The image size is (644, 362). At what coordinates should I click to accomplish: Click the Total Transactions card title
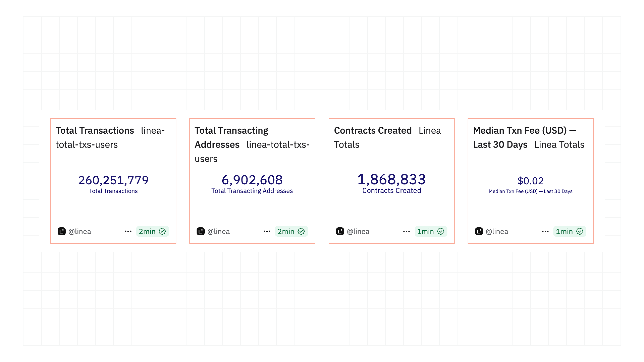[94, 130]
